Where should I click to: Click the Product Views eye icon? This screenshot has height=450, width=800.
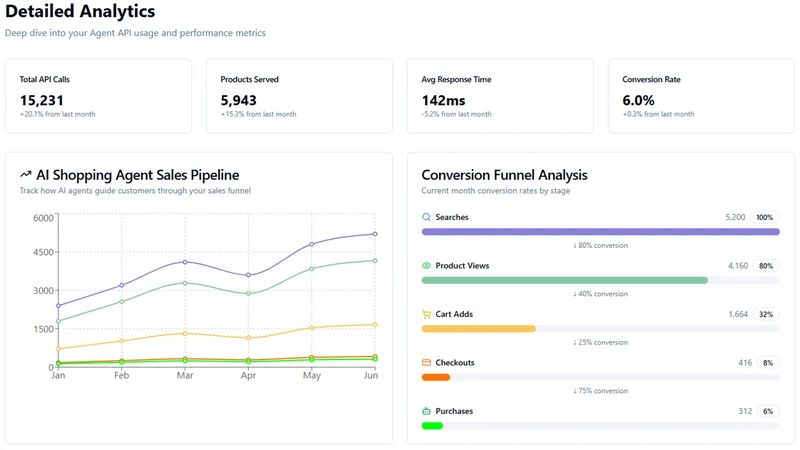[427, 265]
